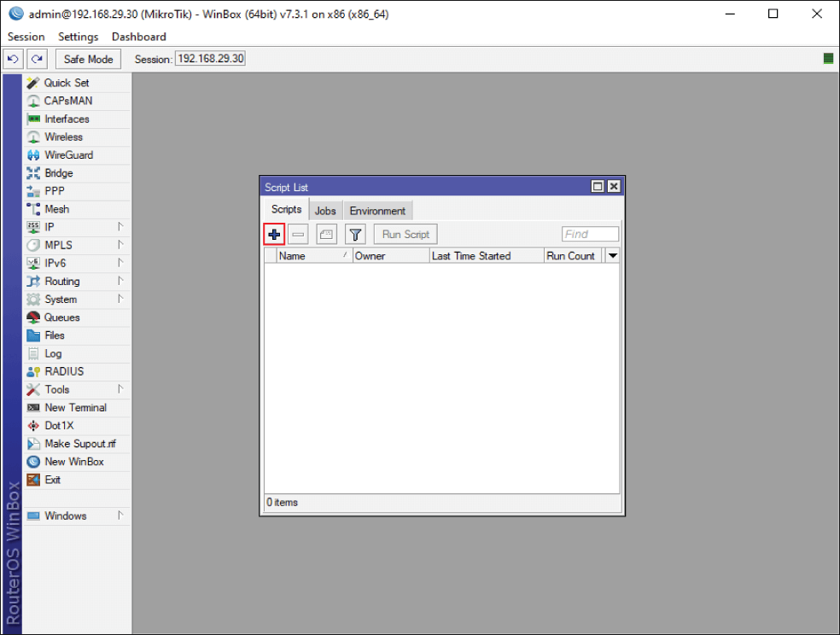Image resolution: width=840 pixels, height=635 pixels.
Task: Click the Redo arrow in top toolbar
Action: 36,59
